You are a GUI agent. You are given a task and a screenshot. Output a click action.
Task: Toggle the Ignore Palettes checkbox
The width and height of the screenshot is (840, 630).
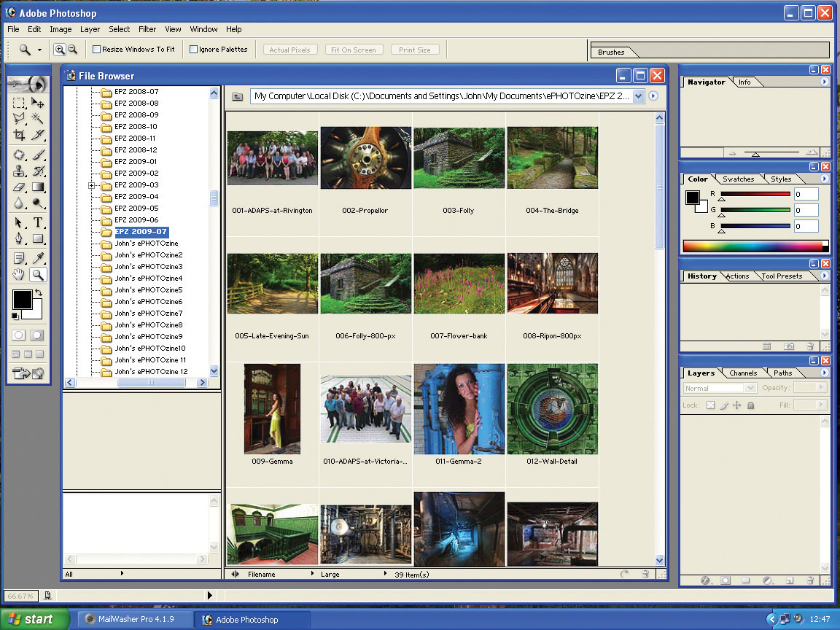[193, 50]
